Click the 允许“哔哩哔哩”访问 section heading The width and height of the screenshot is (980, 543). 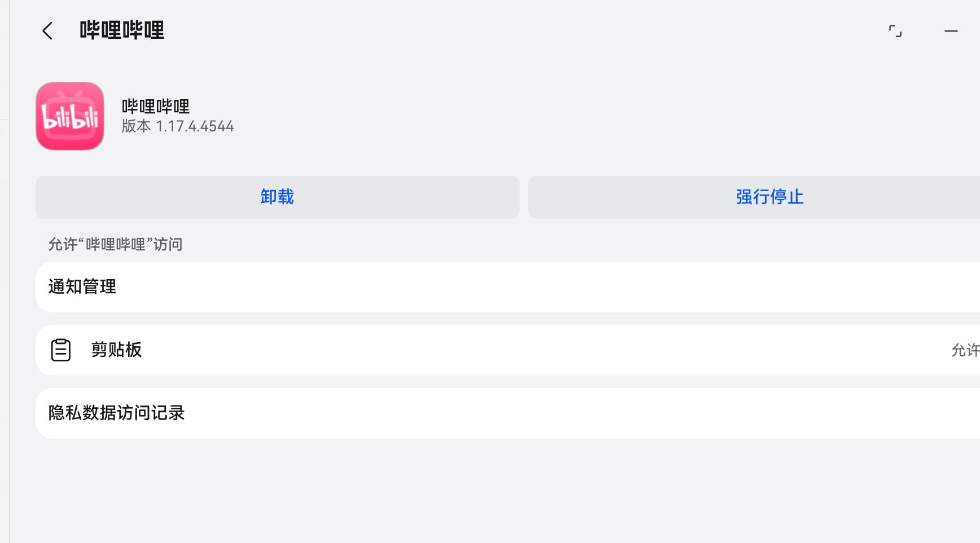coord(115,244)
